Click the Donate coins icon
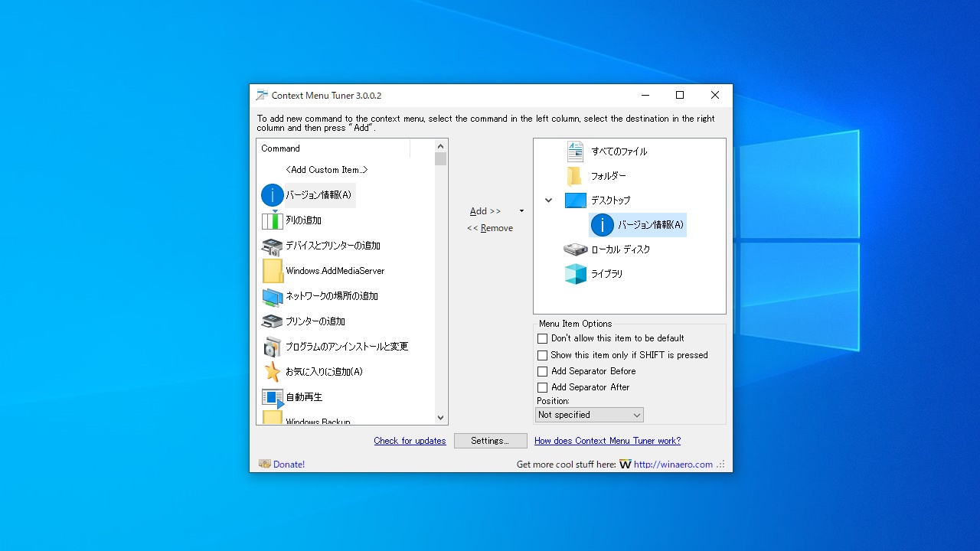 tap(265, 464)
